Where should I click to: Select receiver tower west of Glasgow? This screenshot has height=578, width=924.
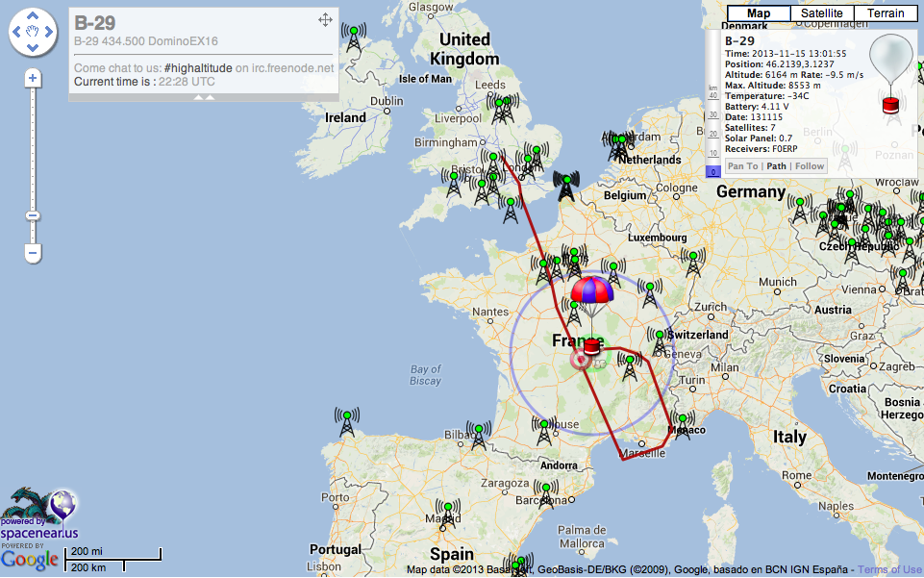click(354, 38)
